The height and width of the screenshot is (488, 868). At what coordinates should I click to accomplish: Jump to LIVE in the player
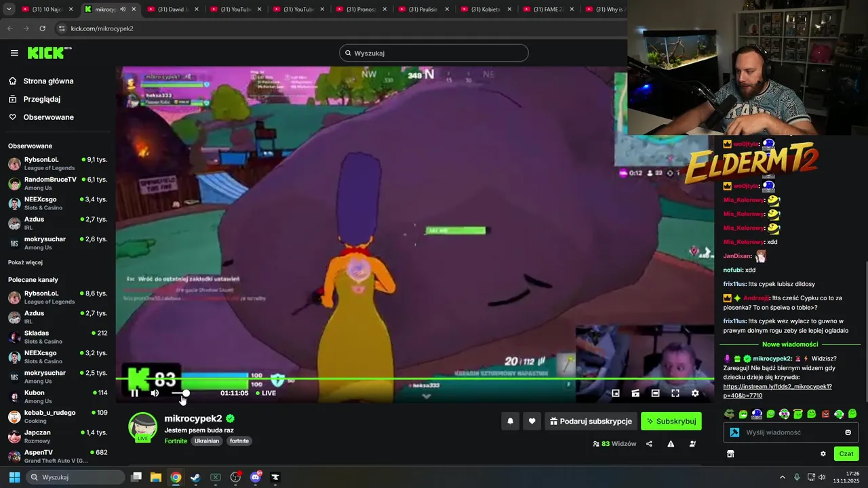pyautogui.click(x=266, y=393)
